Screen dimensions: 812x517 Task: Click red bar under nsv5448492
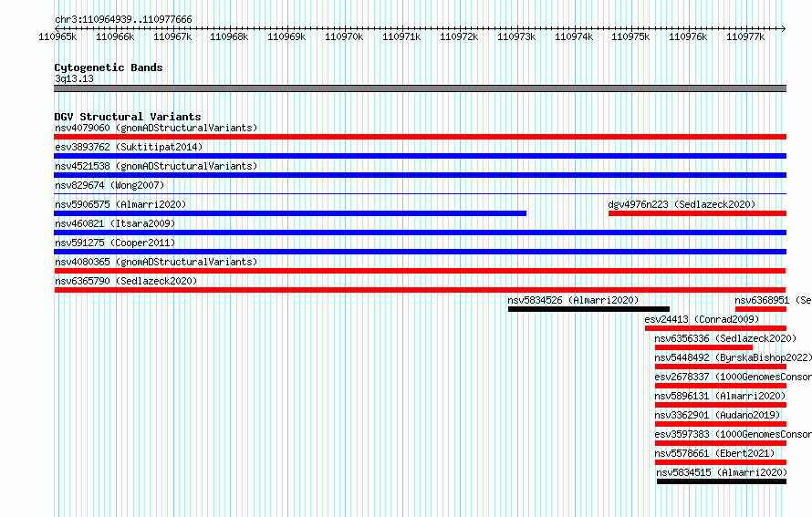pyautogui.click(x=721, y=367)
